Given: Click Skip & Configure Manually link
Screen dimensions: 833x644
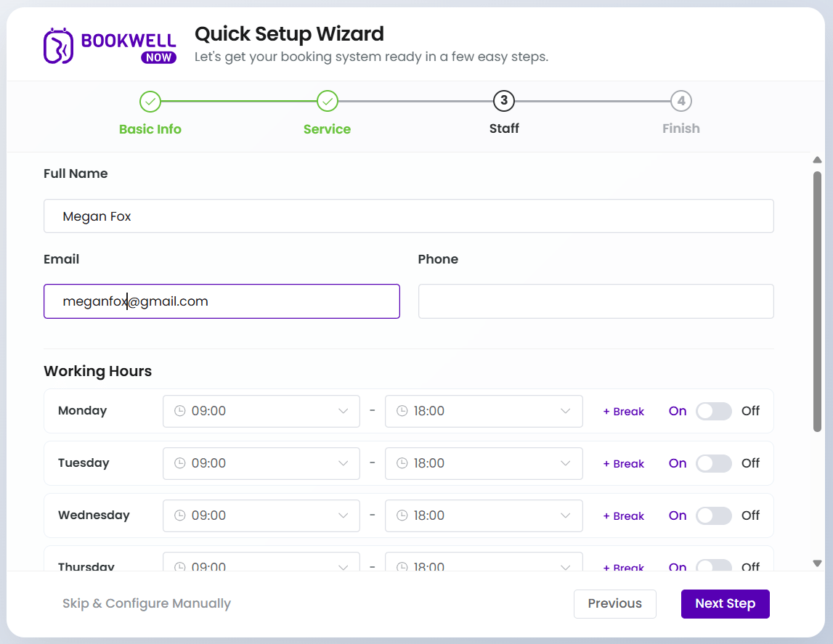Looking at the screenshot, I should tap(147, 603).
